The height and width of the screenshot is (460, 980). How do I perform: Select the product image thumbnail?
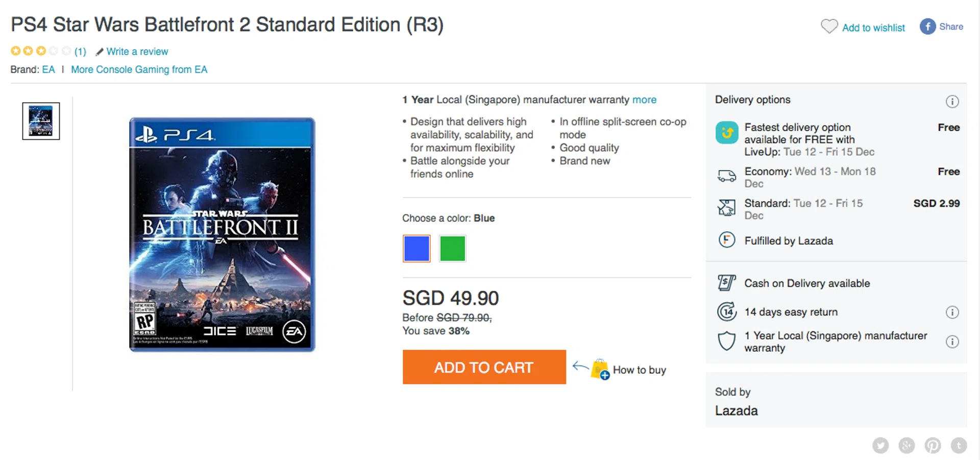41,121
